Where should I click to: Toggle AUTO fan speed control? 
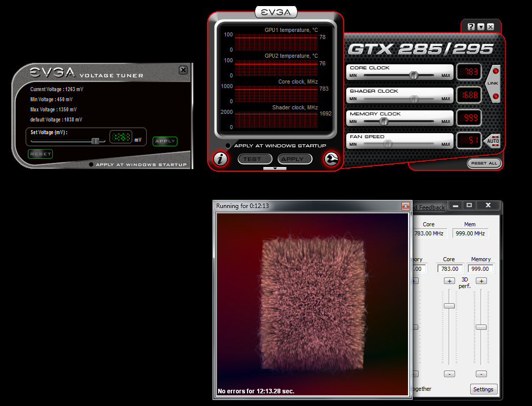pyautogui.click(x=493, y=141)
